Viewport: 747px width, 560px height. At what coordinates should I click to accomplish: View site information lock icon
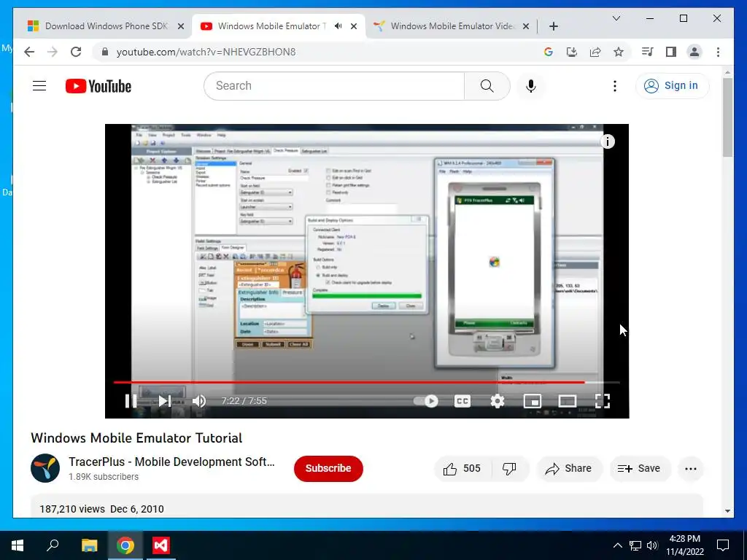pos(105,52)
